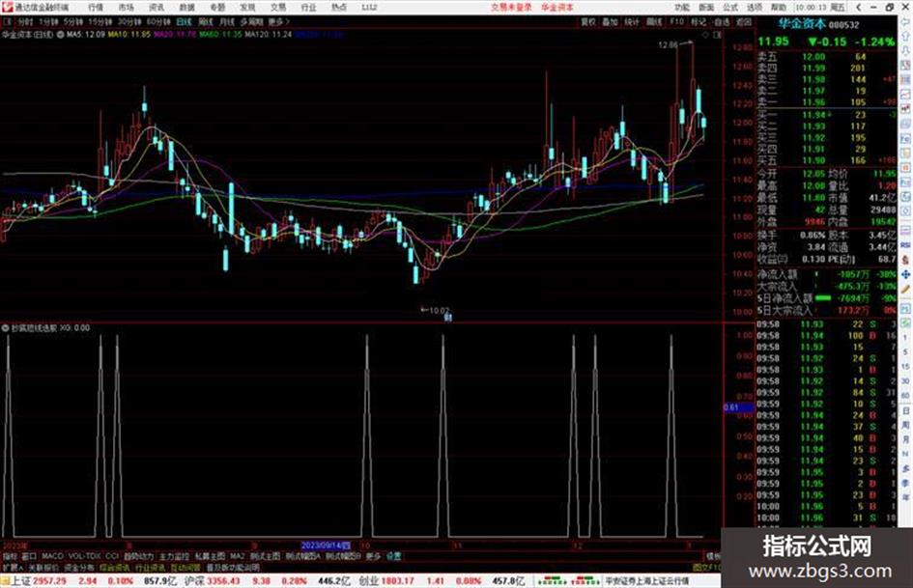Click the 返回 back button
Image resolution: width=913 pixels, height=588 pixels.
click(744, 21)
